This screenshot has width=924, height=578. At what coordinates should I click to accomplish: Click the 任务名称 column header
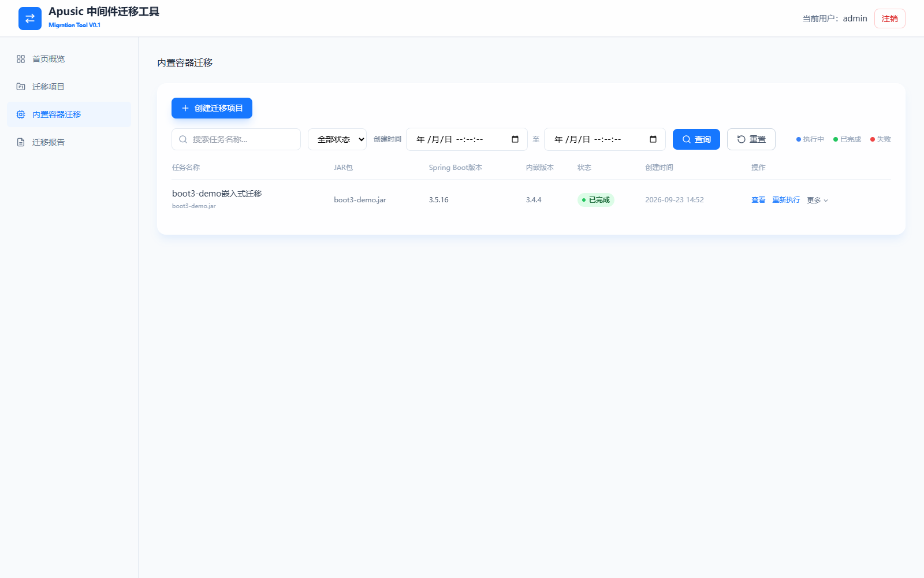coord(186,168)
